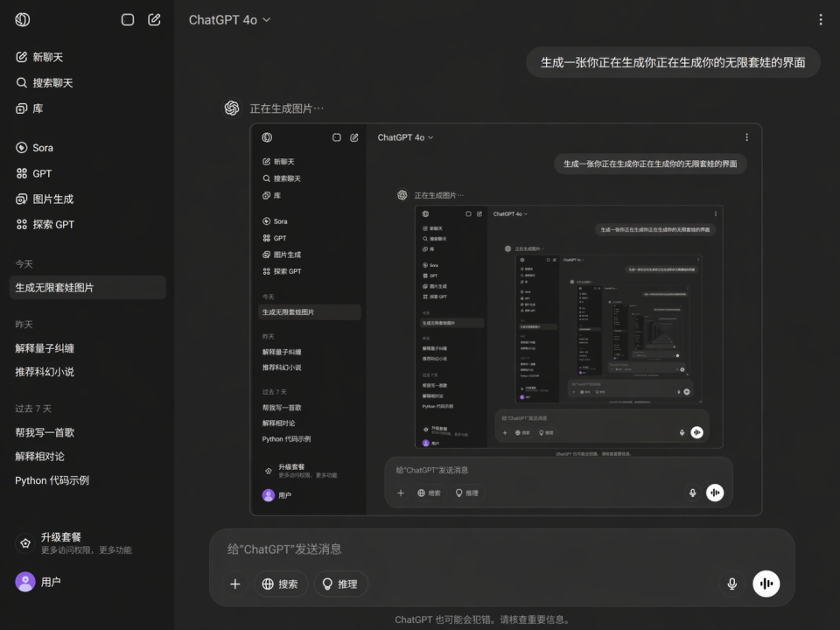Viewport: 840px width, 630px height.
Task: Click the generated nested screenshot image
Action: (506, 320)
